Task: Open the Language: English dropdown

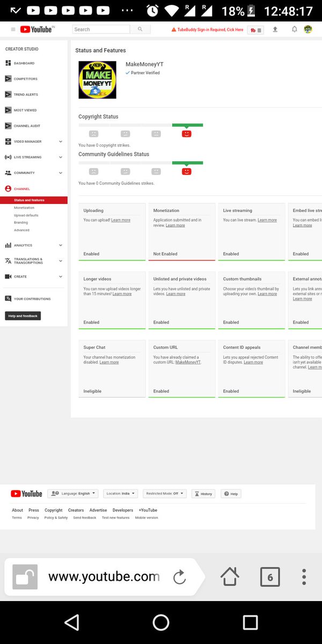Action: (72, 494)
